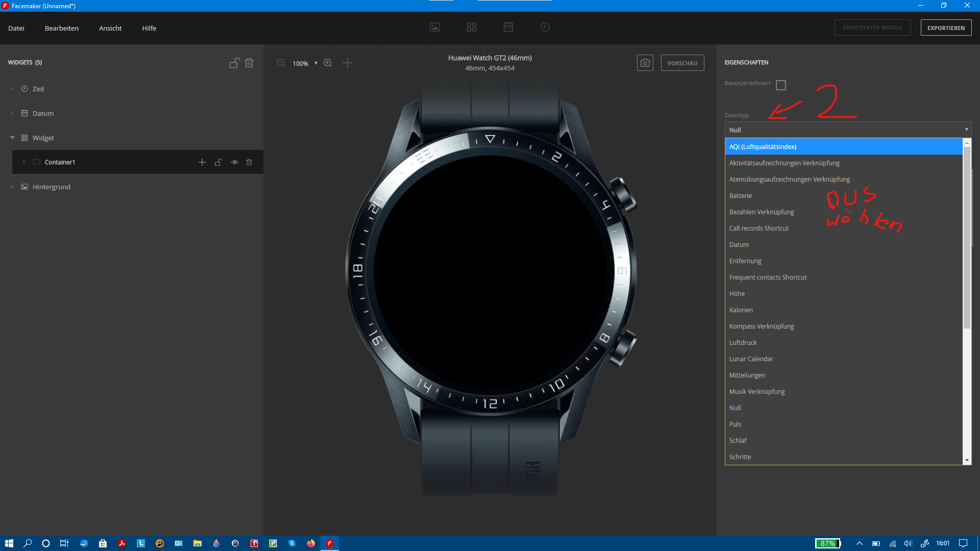Viewport: 980px width, 551px height.
Task: Open the Bearbeiten menu
Action: click(62, 28)
